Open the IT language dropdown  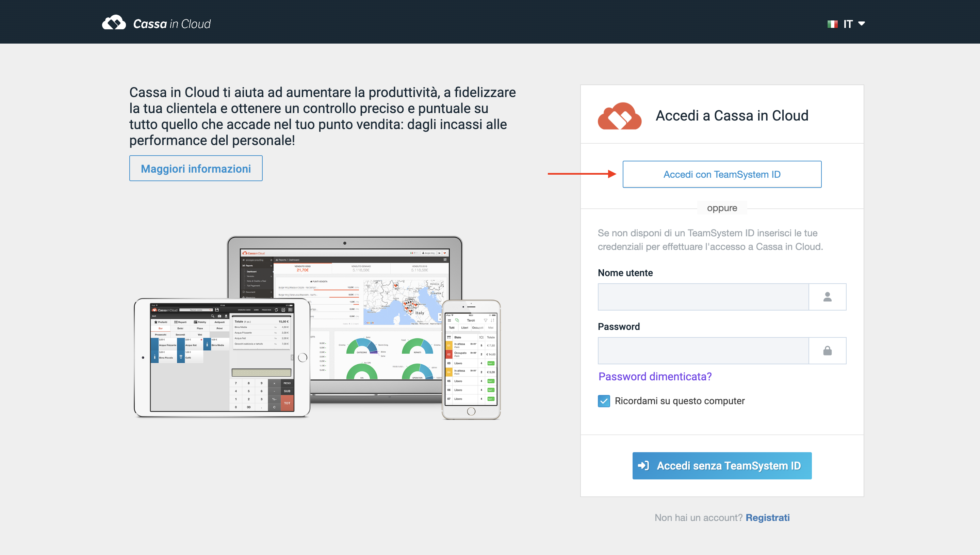846,24
